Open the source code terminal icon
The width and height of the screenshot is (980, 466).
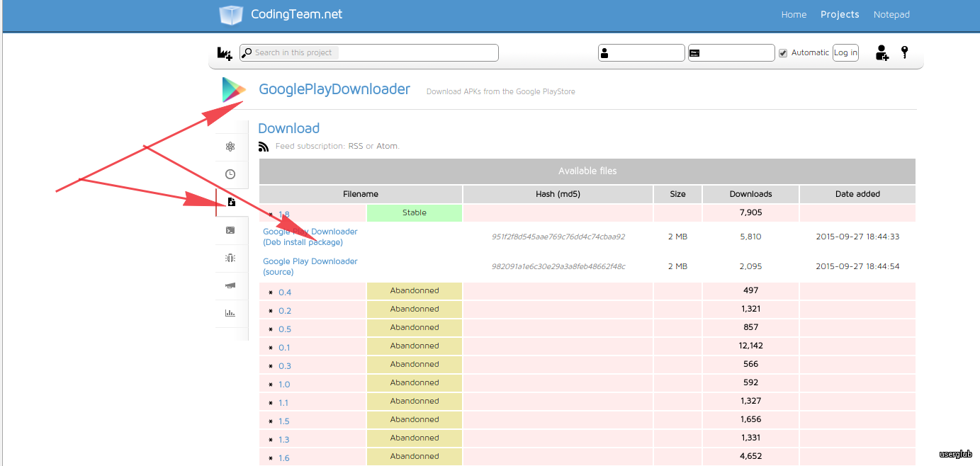[230, 230]
